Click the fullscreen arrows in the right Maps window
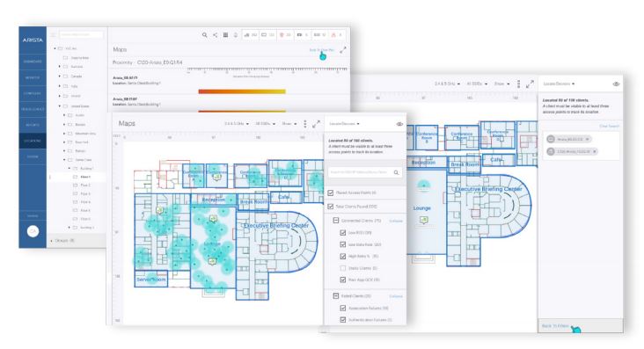The width and height of the screenshot is (644, 349). pyautogui.click(x=530, y=84)
